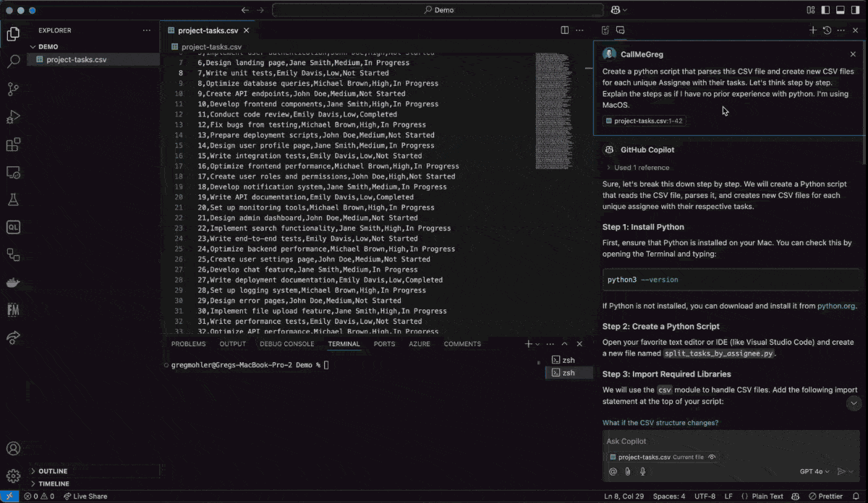Open new terminal launch profile dropdown
The width and height of the screenshot is (868, 503).
(537, 344)
